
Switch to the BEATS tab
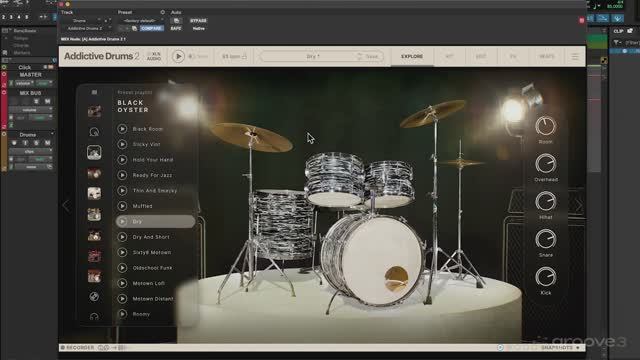point(547,56)
